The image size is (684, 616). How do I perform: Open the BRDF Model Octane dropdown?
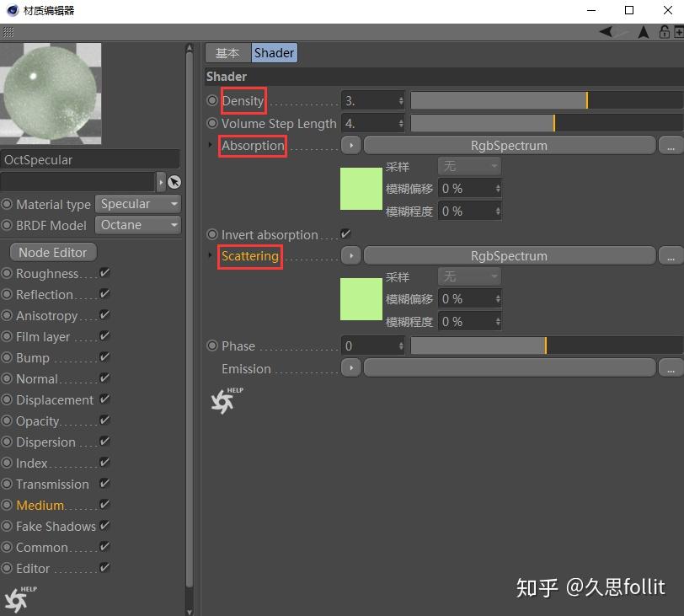tap(136, 224)
